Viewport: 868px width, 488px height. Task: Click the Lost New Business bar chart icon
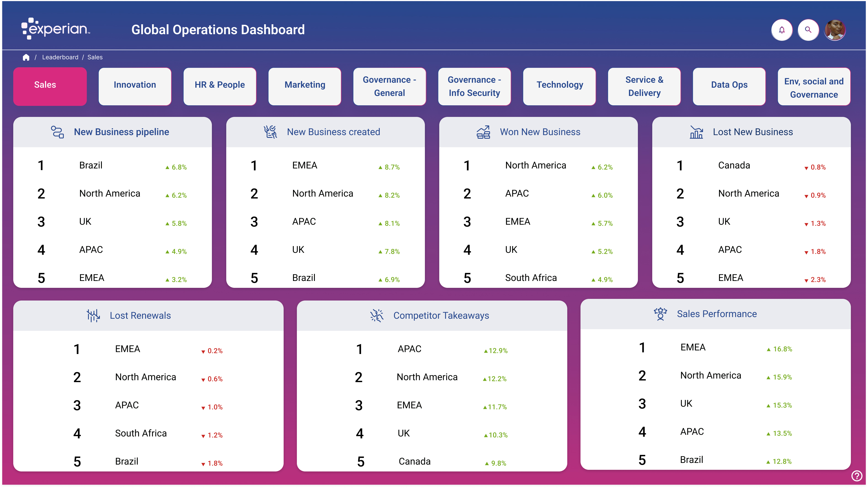click(696, 132)
